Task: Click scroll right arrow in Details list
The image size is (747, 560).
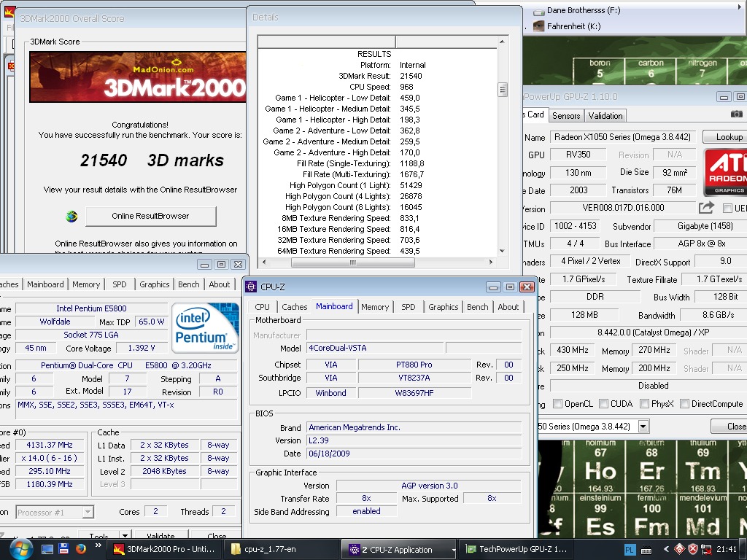Action: pos(491,262)
